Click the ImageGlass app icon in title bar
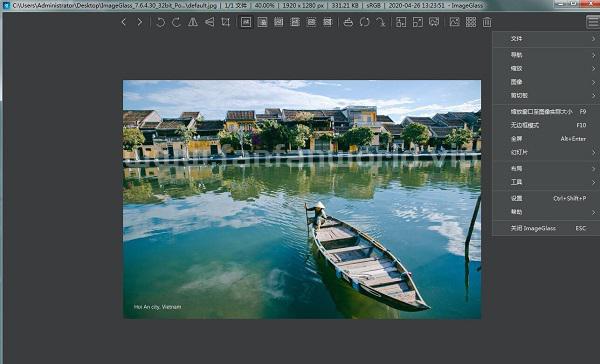 click(x=6, y=5)
